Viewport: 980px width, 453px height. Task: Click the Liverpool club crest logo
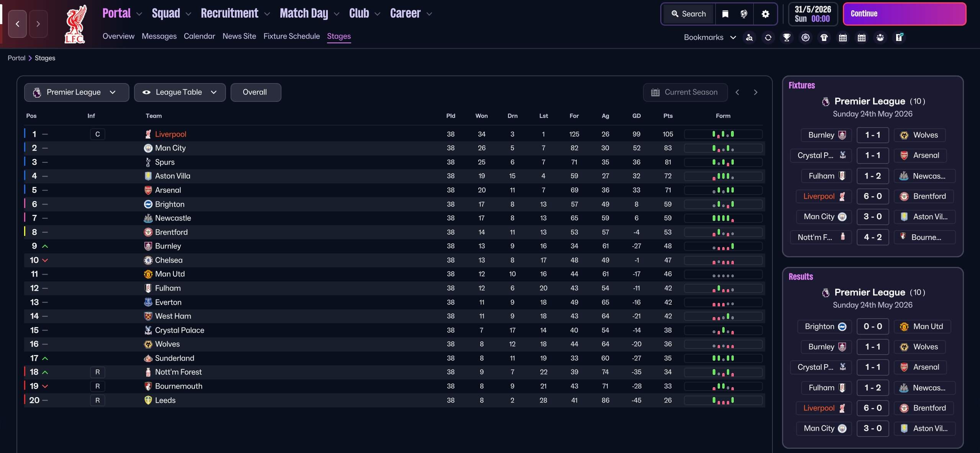point(75,24)
